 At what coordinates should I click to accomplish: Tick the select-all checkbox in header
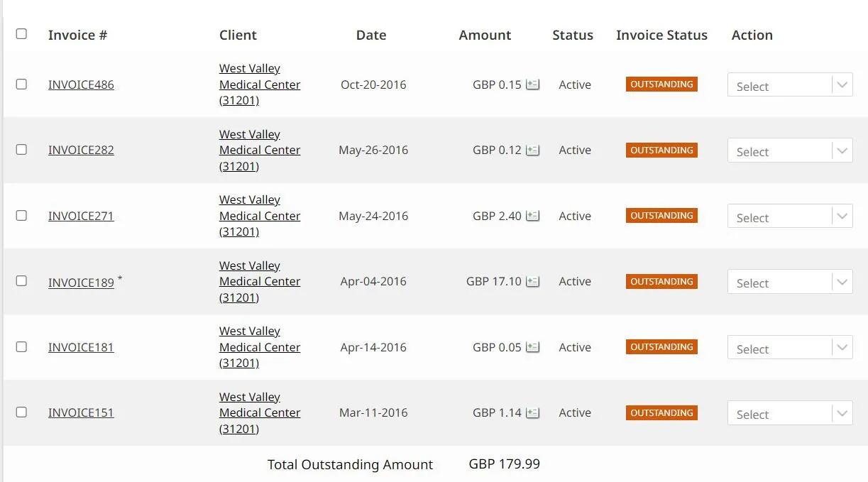pos(21,34)
